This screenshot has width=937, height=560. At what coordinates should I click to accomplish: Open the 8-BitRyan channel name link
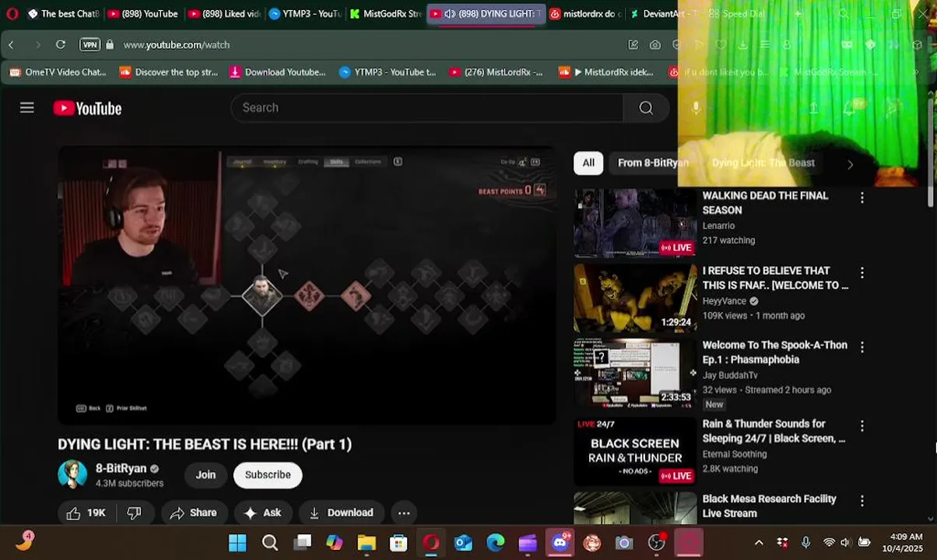[121, 468]
